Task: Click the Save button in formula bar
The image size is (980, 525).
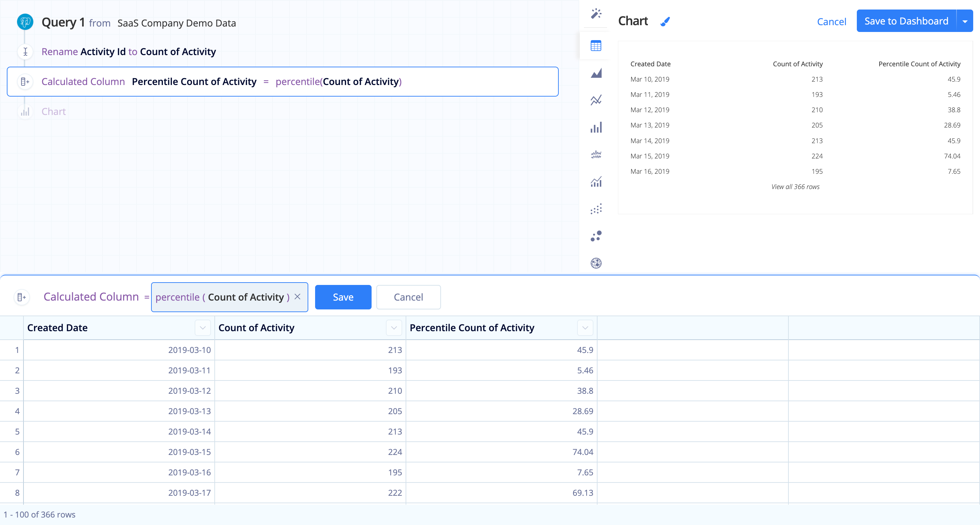Action: pos(342,297)
